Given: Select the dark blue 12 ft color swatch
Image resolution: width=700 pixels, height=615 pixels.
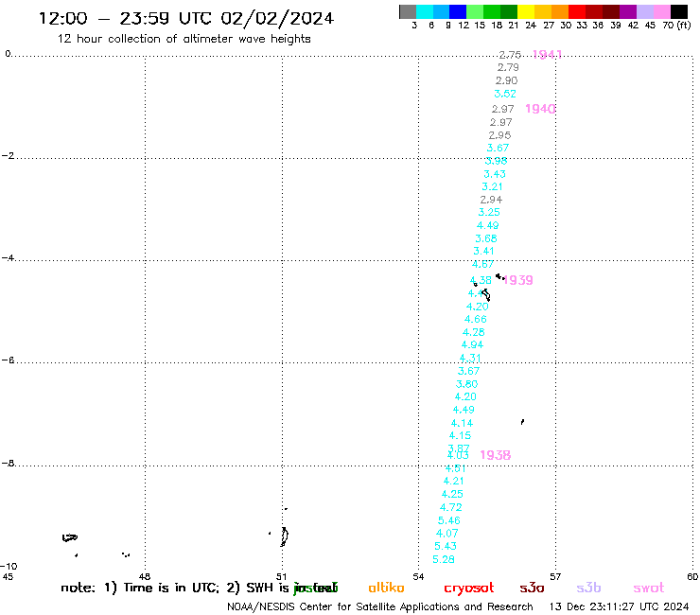Looking at the screenshot, I should (458, 11).
